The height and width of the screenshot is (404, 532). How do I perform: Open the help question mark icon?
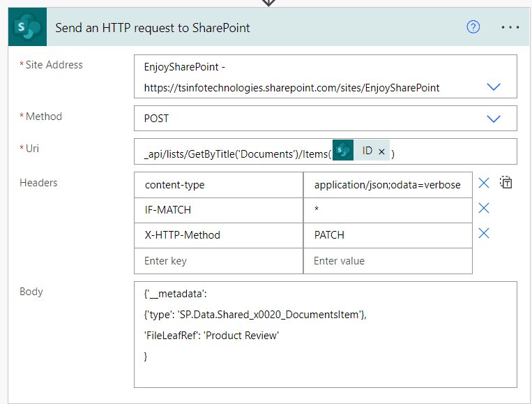(x=473, y=27)
